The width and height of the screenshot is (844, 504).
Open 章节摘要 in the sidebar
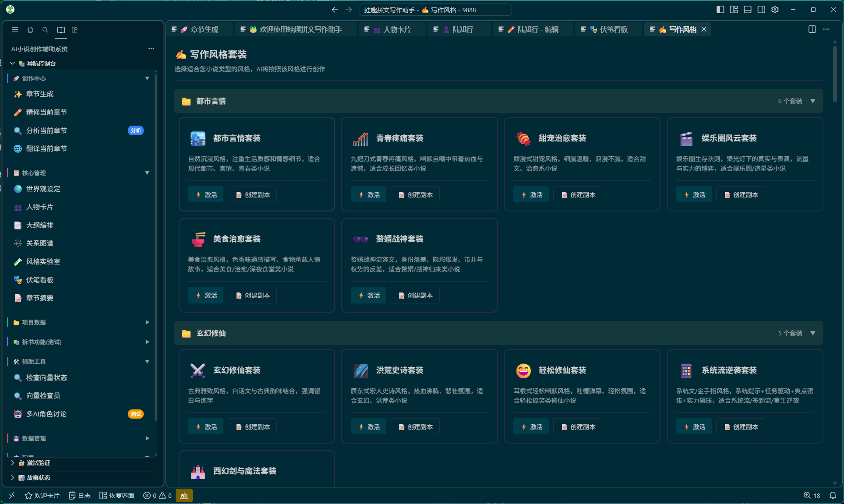tap(78, 298)
